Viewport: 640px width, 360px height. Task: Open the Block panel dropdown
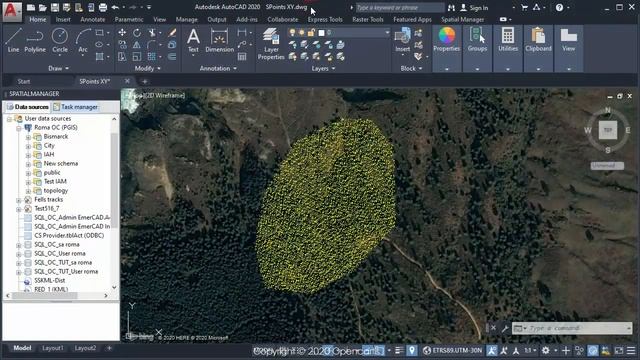411,68
